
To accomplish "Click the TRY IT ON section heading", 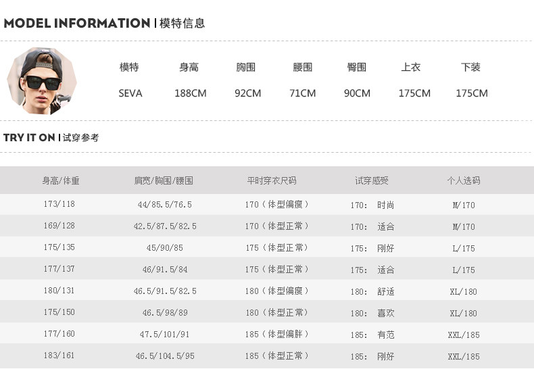I will (29, 138).
